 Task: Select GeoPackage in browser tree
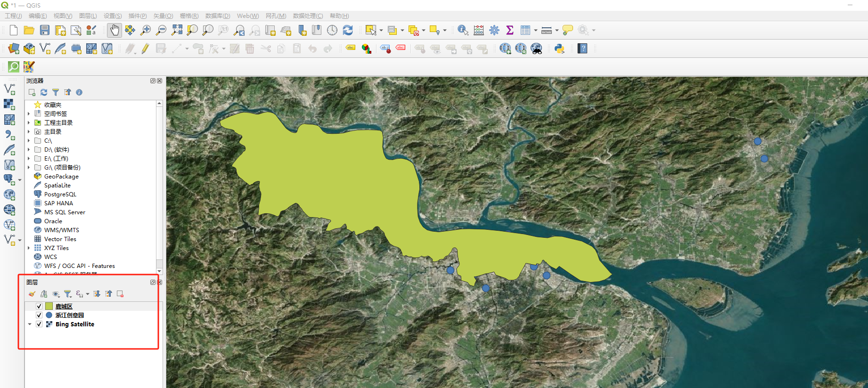[61, 176]
